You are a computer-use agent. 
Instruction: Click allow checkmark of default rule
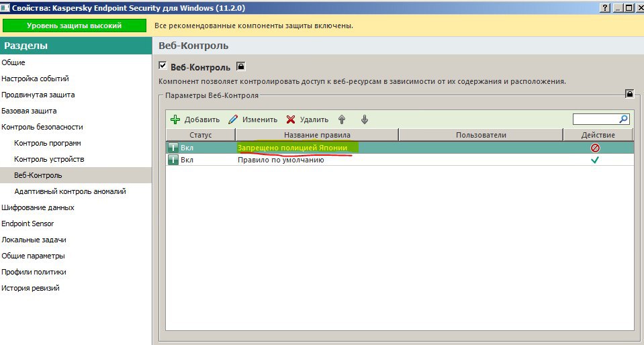point(594,160)
